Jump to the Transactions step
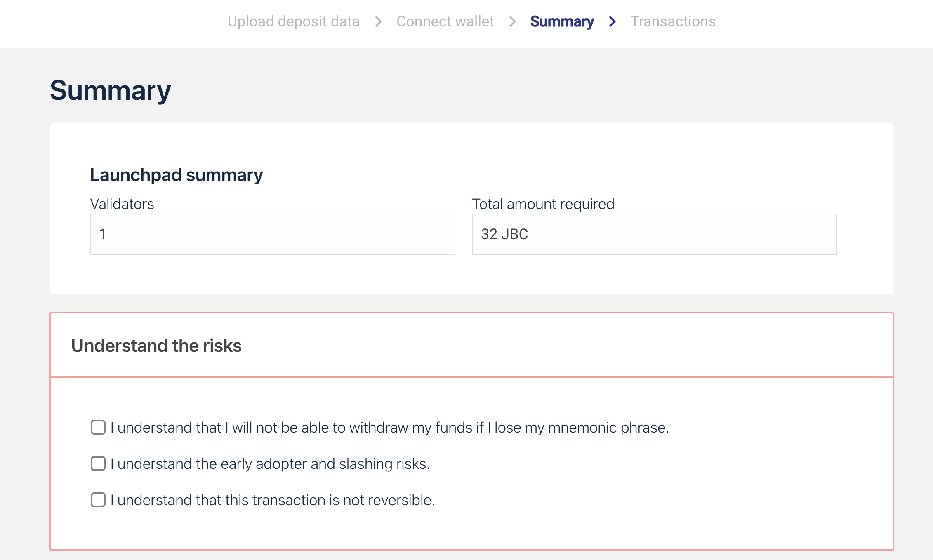 pos(673,21)
